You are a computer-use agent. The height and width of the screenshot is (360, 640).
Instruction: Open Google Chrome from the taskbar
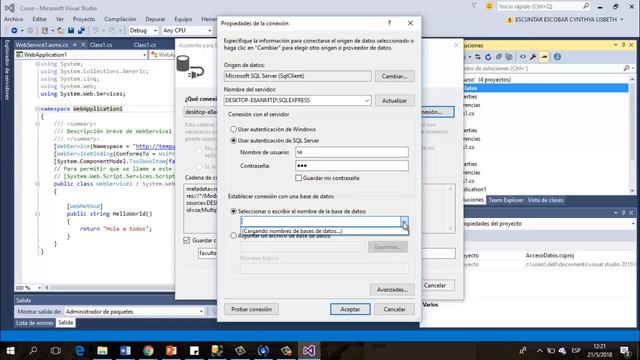click(148, 351)
